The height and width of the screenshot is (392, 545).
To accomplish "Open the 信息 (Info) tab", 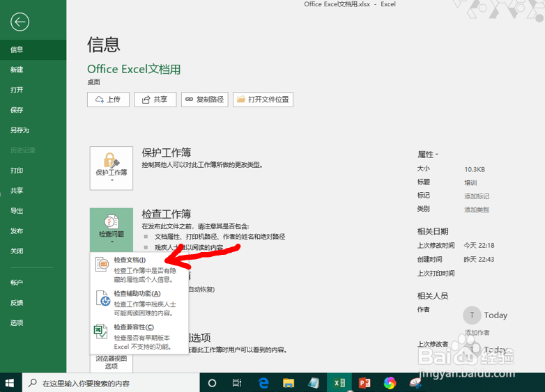I will pyautogui.click(x=33, y=49).
